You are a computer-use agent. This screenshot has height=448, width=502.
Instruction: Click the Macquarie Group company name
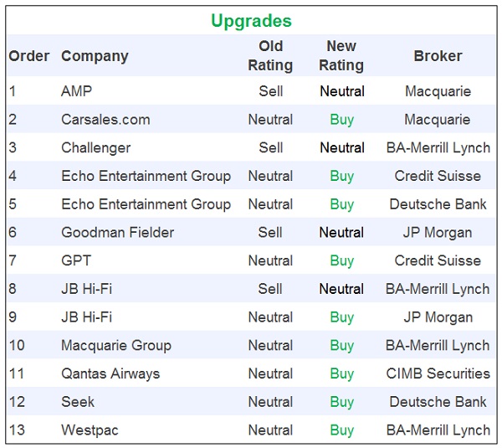pos(115,346)
